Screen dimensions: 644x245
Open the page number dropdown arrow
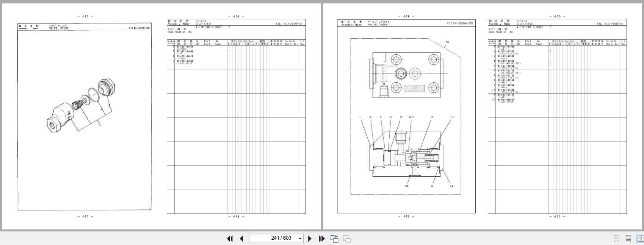tap(300, 239)
